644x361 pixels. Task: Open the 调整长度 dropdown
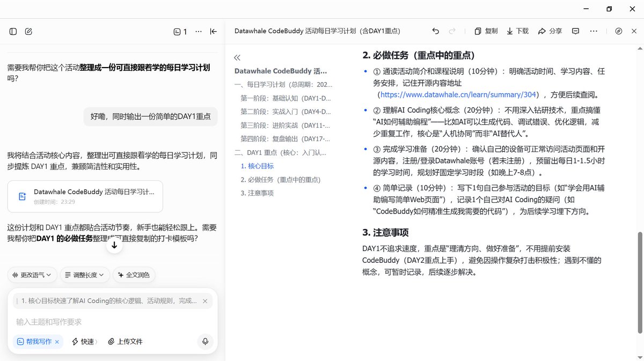point(85,275)
